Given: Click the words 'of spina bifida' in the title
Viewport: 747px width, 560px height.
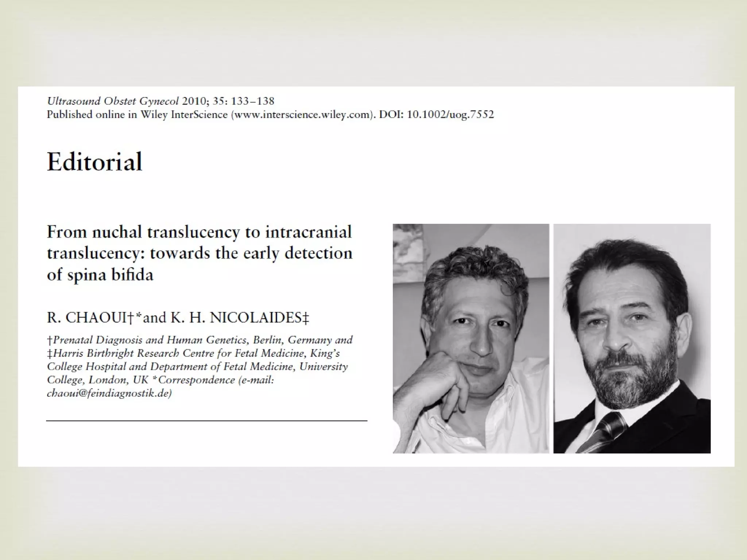Looking at the screenshot, I should click(100, 275).
